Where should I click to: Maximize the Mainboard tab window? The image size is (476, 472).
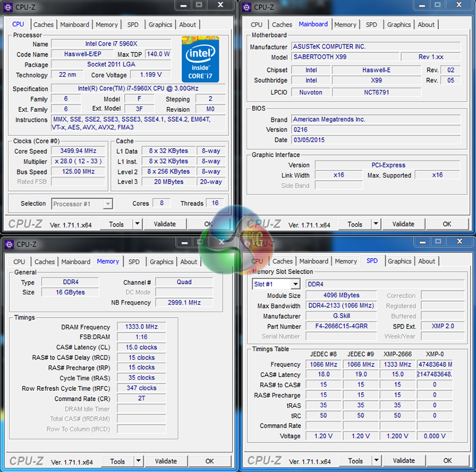click(x=437, y=5)
